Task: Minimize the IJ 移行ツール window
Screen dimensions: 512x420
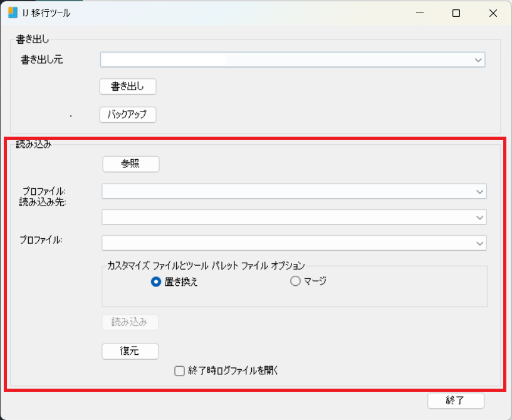Action: pyautogui.click(x=419, y=13)
